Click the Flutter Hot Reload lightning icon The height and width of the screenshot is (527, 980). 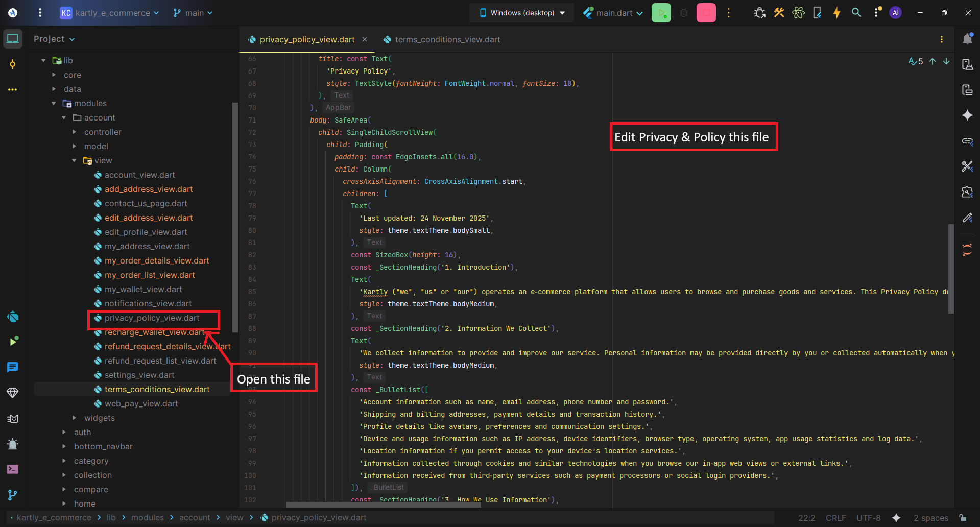point(836,13)
